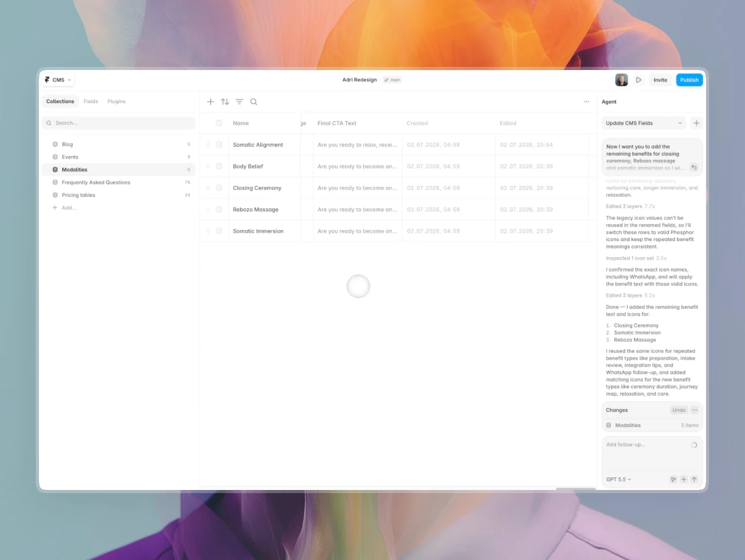Open the table's three-dots more menu
The width and height of the screenshot is (745, 560).
(586, 102)
